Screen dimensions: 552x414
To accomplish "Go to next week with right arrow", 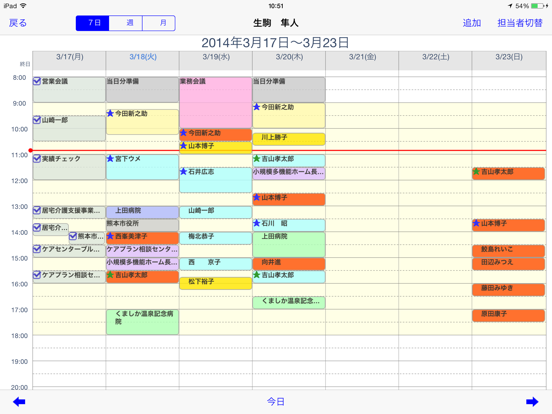I will click(532, 402).
